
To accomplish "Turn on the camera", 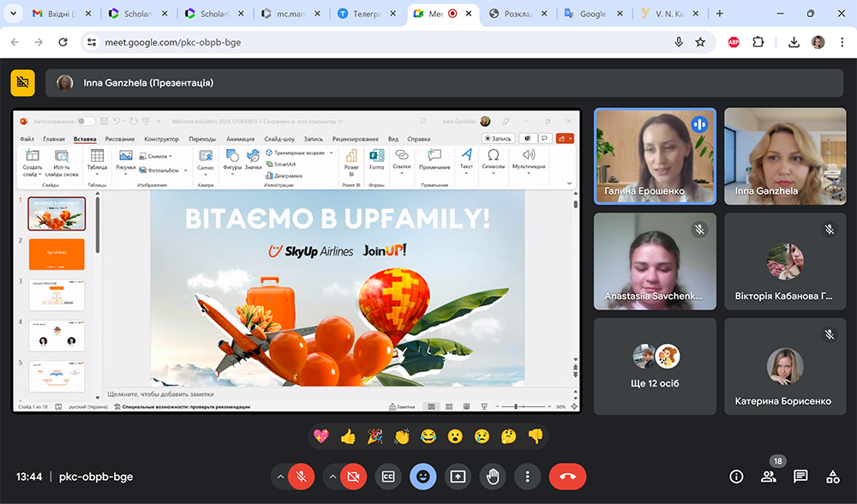I will 352,477.
